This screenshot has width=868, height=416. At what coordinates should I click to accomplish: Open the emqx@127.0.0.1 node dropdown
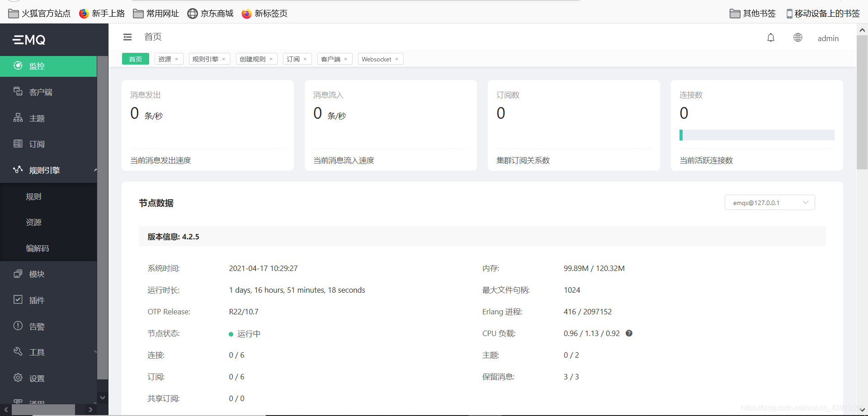[x=769, y=202]
